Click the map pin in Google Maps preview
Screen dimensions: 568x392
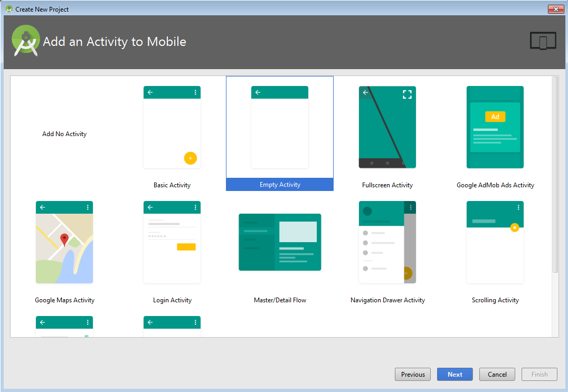[x=63, y=238]
